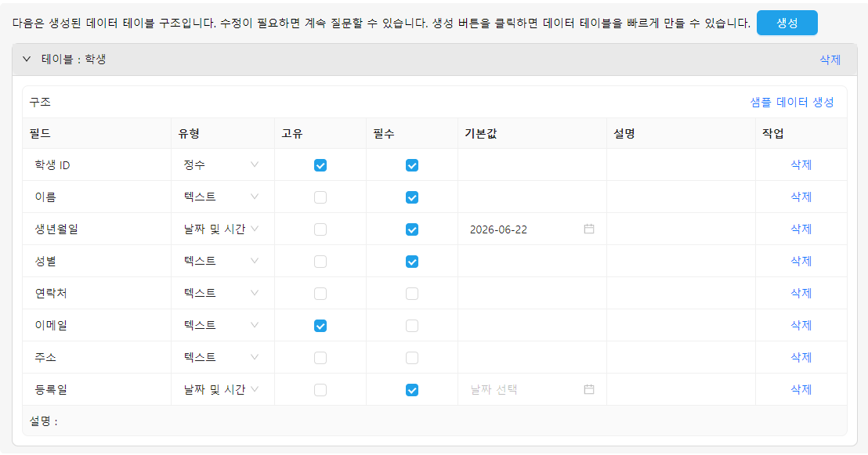The height and width of the screenshot is (455, 868).
Task: Click the 이름 field name cell
Action: 97,197
